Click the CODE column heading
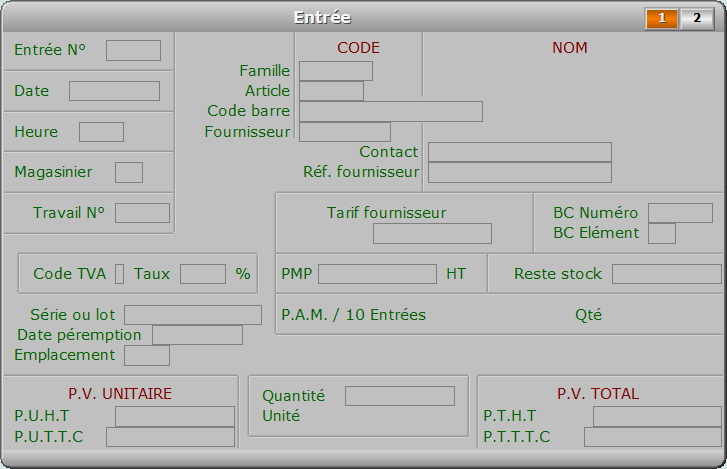This screenshot has height=469, width=727. coord(358,48)
